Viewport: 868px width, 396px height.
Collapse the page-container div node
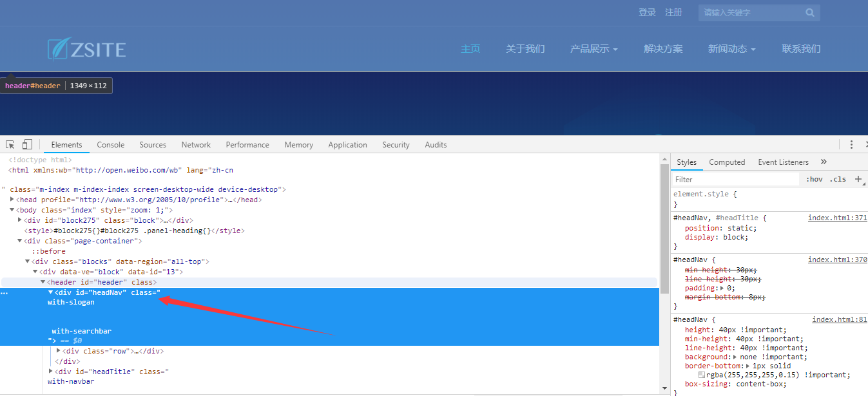pyautogui.click(x=20, y=241)
